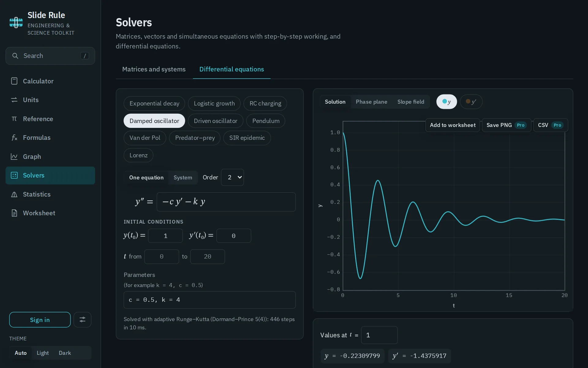
Task: Select One equation mode
Action: point(146,178)
